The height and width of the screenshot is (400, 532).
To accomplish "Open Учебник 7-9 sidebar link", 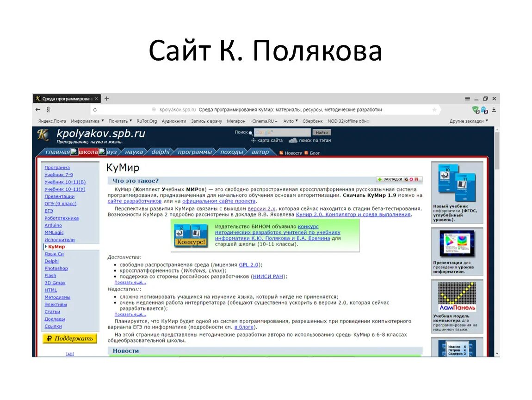I will [x=59, y=175].
